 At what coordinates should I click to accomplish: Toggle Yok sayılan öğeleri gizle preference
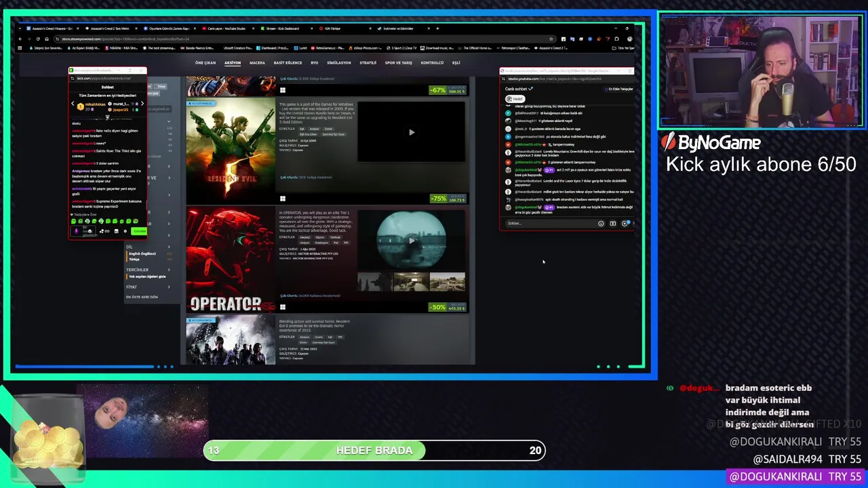(147, 277)
